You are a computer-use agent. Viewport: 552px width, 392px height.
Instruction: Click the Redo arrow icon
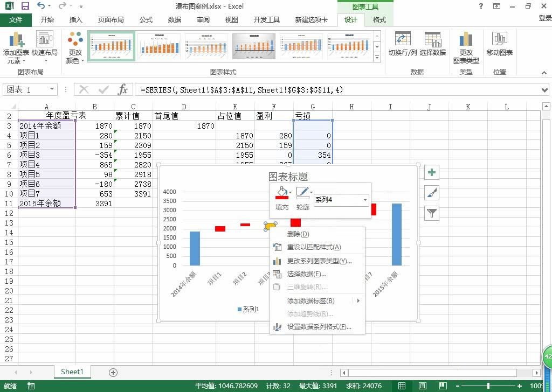[x=62, y=5]
